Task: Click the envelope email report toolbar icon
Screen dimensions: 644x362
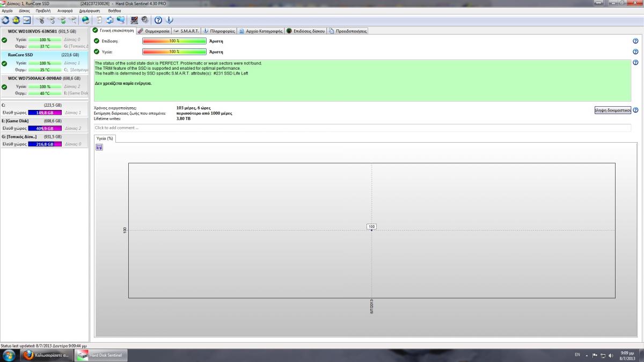Action: click(26, 20)
